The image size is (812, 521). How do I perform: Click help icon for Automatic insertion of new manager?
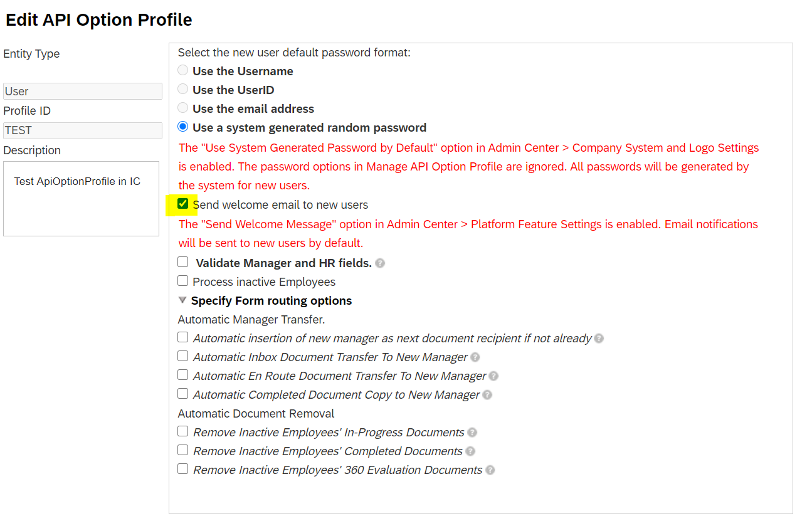click(599, 339)
